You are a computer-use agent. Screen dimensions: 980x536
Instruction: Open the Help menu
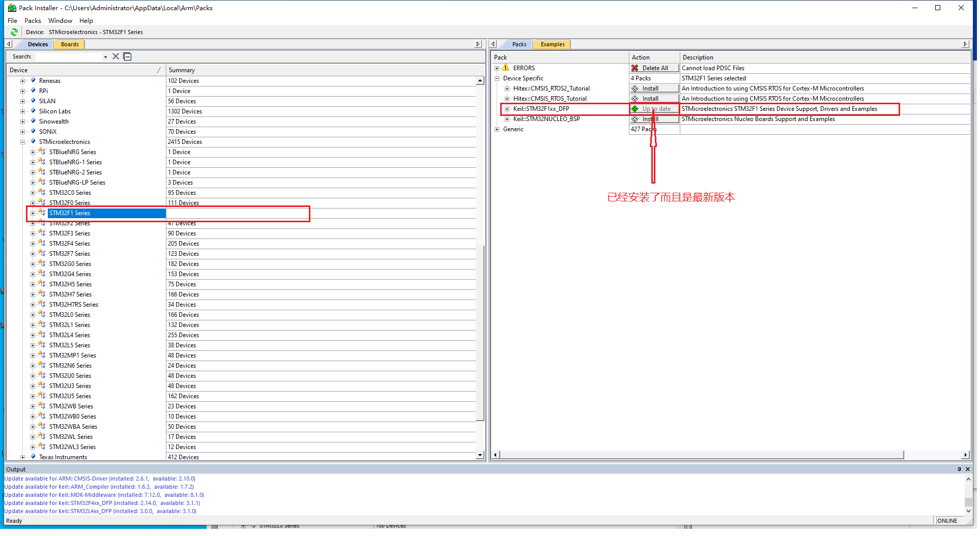[x=86, y=21]
